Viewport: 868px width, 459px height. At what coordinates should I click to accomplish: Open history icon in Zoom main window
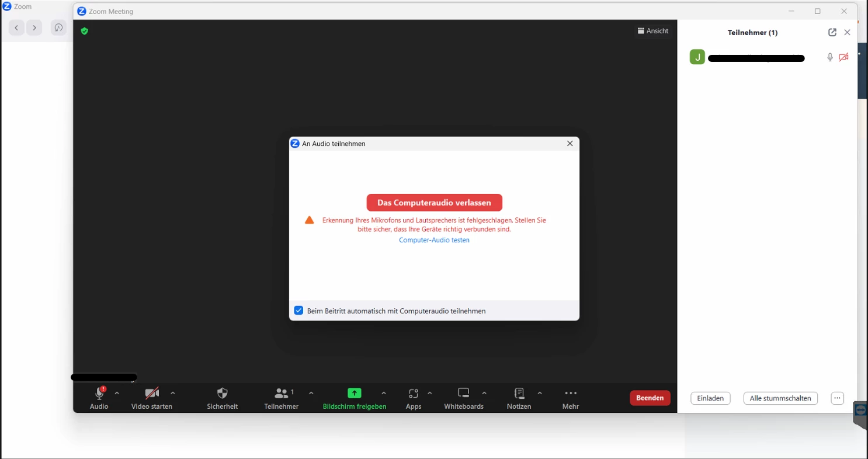(58, 27)
